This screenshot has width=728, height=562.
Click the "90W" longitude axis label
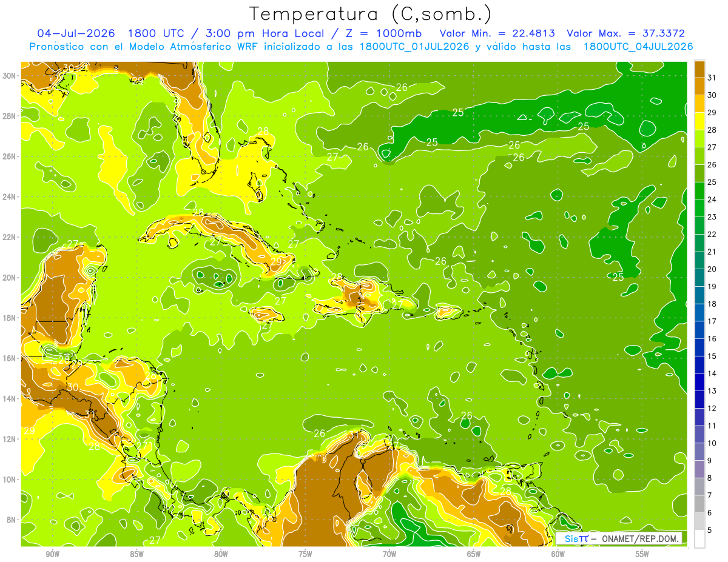click(52, 554)
